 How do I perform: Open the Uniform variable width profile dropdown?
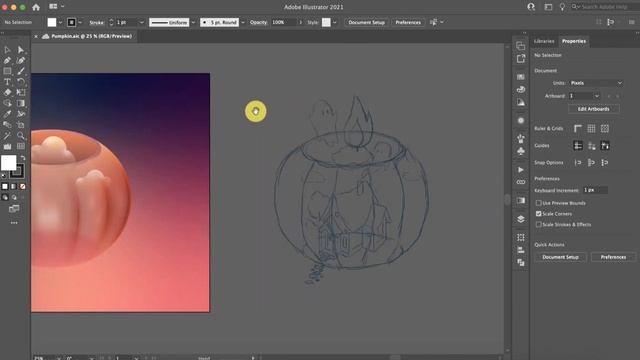point(193,22)
